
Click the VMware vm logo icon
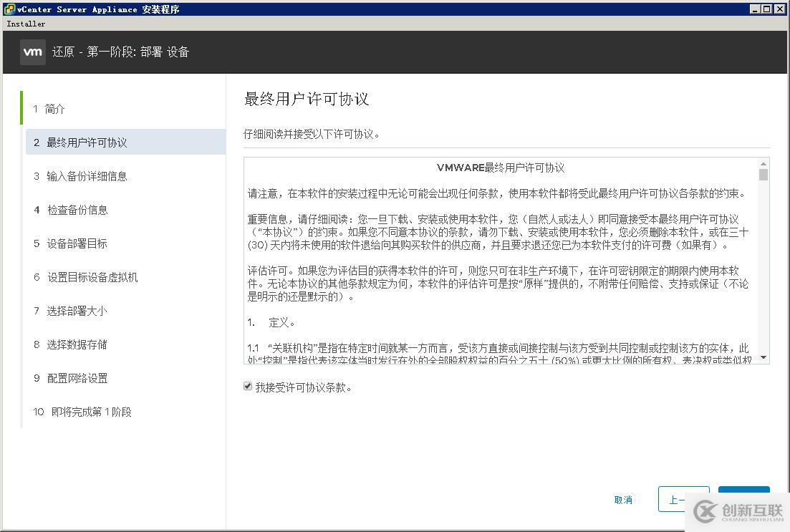click(x=33, y=52)
